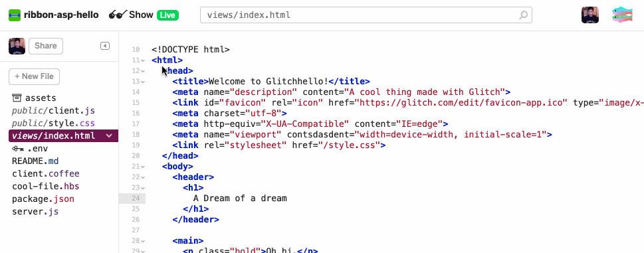Click the '/style.css' href value

(x=349, y=145)
